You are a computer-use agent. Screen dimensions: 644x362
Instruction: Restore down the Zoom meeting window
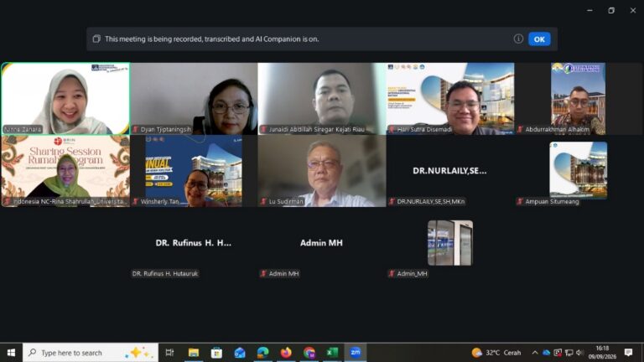pos(611,10)
